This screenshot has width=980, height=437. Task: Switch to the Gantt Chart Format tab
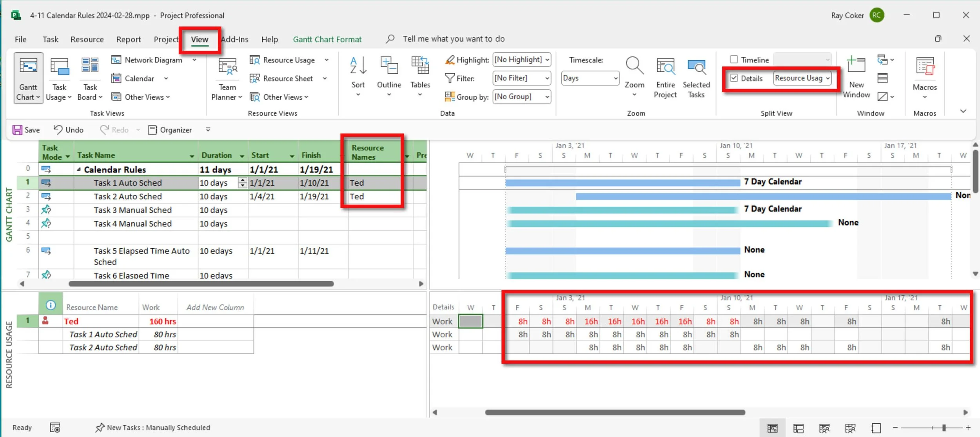tap(327, 39)
